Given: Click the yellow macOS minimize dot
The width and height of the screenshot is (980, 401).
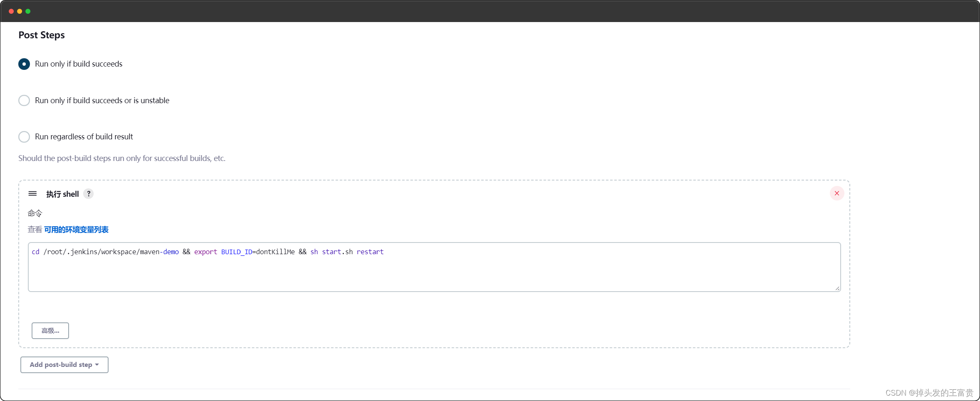Looking at the screenshot, I should [20, 11].
